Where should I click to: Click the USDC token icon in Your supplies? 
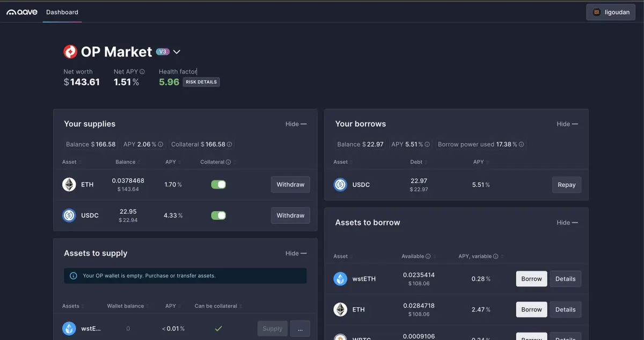[x=69, y=215]
